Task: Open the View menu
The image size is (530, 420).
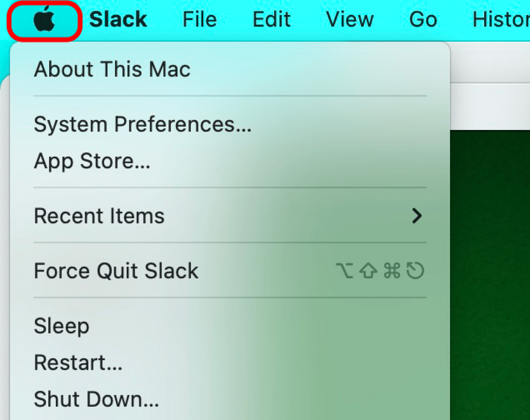Action: (x=349, y=20)
